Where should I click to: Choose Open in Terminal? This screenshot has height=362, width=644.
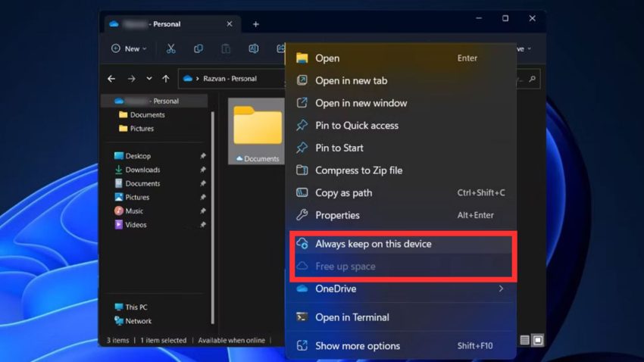(401, 317)
